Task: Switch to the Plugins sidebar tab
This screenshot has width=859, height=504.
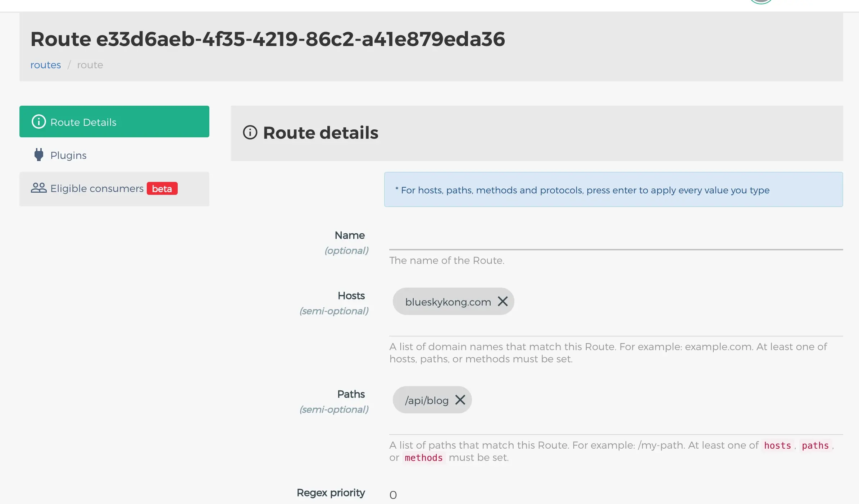Action: coord(68,155)
